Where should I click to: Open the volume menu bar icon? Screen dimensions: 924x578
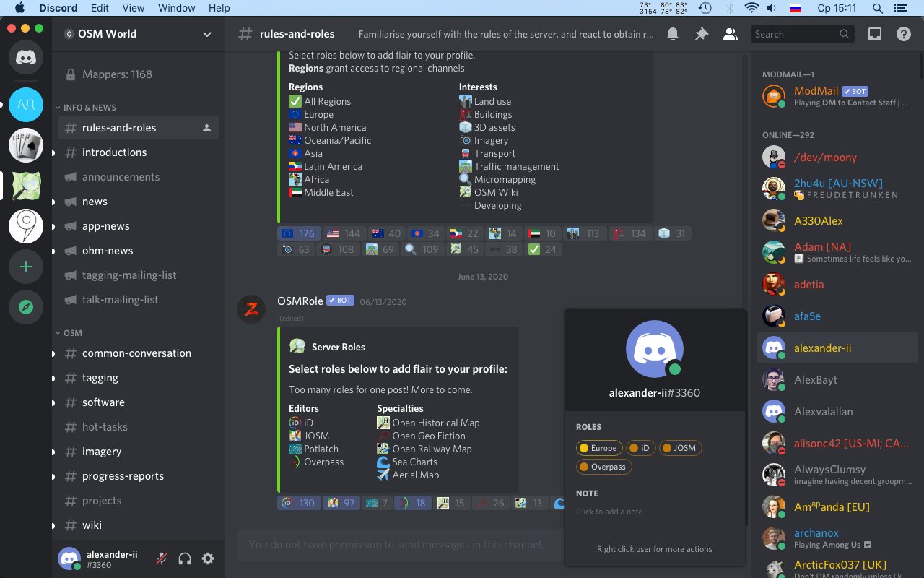point(771,8)
